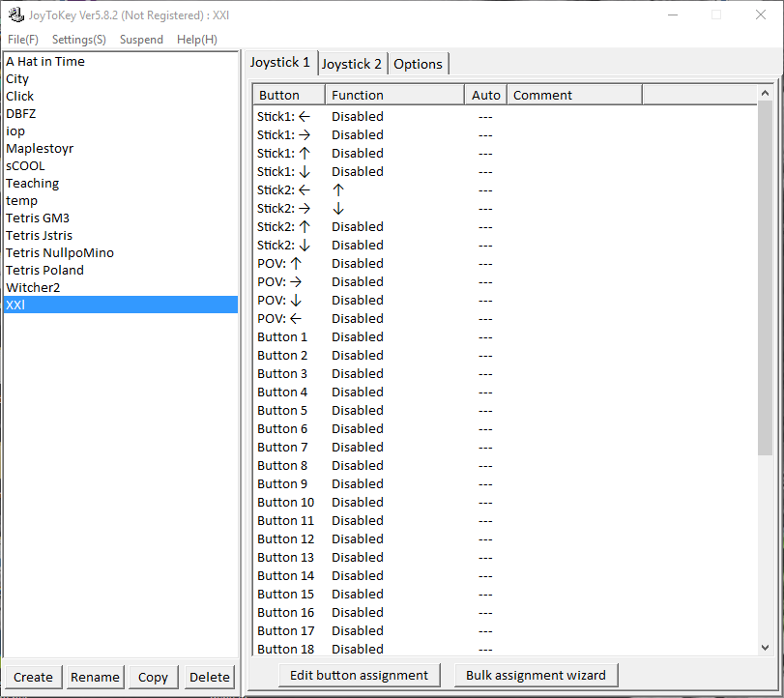Click the Function column header
Image resolution: width=784 pixels, height=698 pixels.
[x=395, y=95]
